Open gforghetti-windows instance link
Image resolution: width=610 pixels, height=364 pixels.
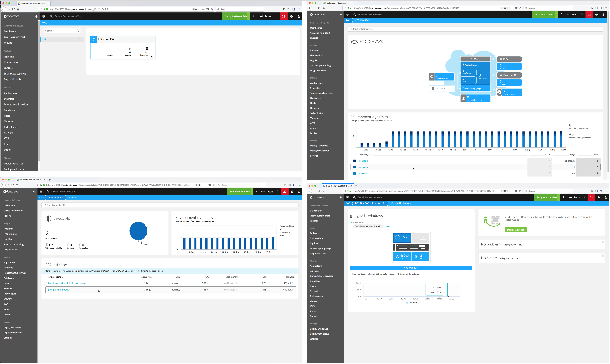(x=58, y=290)
